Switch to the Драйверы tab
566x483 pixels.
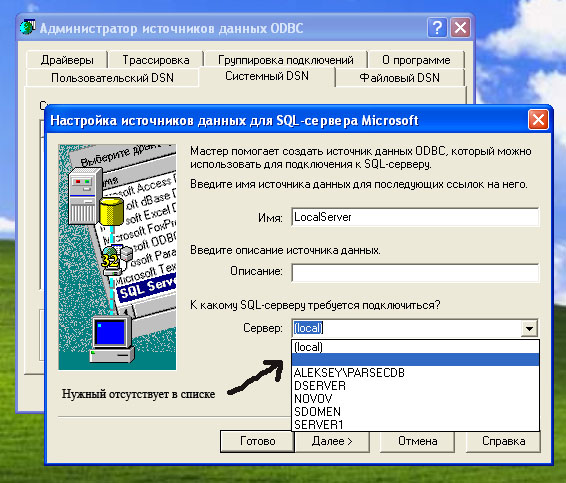point(67,60)
